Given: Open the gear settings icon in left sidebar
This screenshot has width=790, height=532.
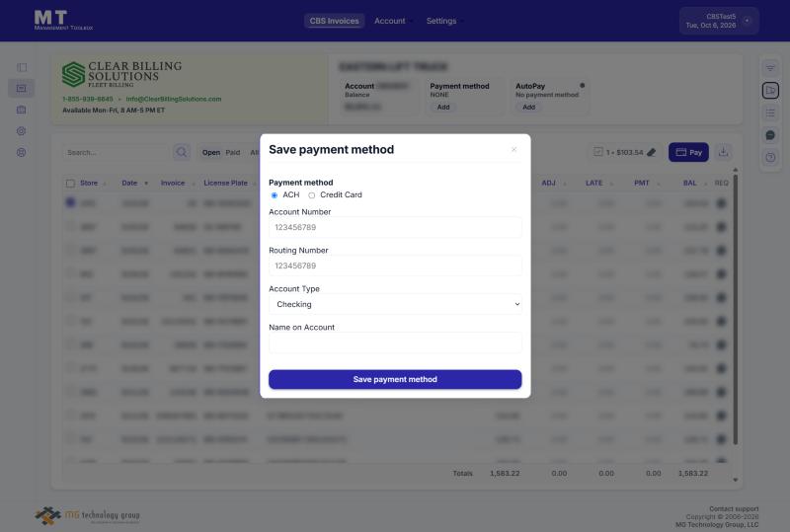Looking at the screenshot, I should (x=21, y=131).
